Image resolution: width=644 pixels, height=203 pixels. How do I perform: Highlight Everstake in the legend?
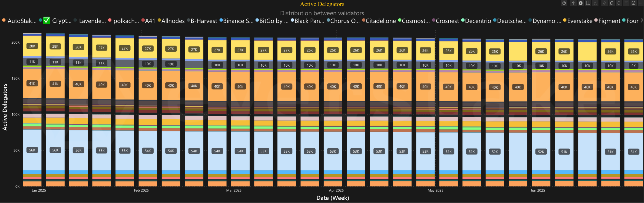pos(578,21)
